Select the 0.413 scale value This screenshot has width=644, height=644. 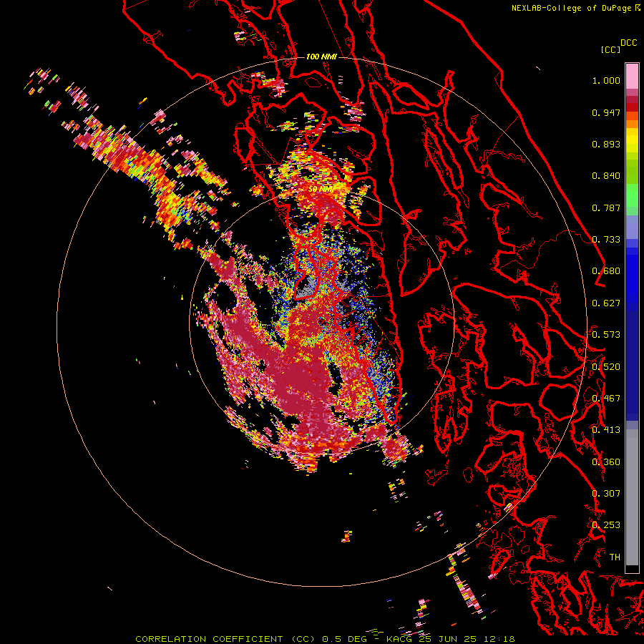click(x=606, y=430)
